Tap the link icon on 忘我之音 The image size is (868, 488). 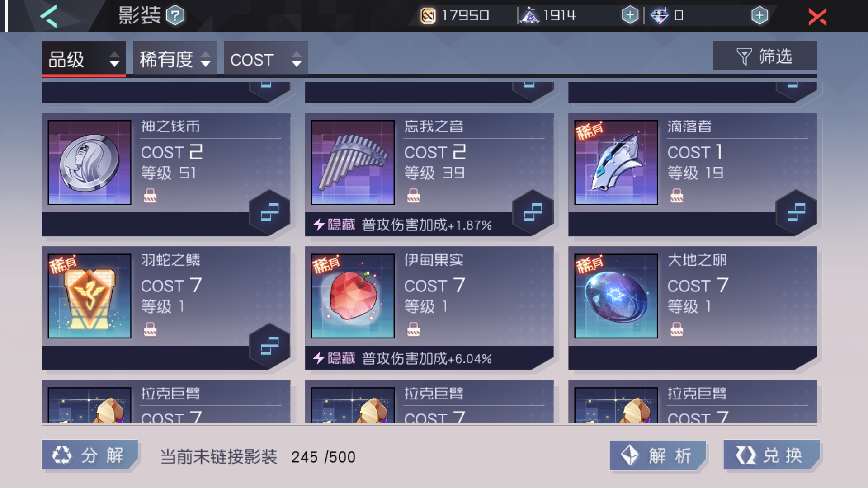pos(533,212)
